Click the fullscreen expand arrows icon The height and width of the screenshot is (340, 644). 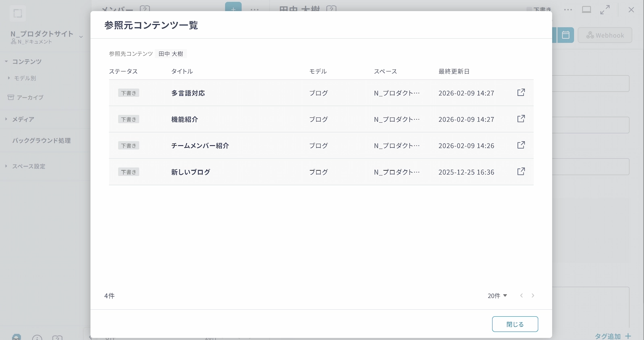(605, 10)
